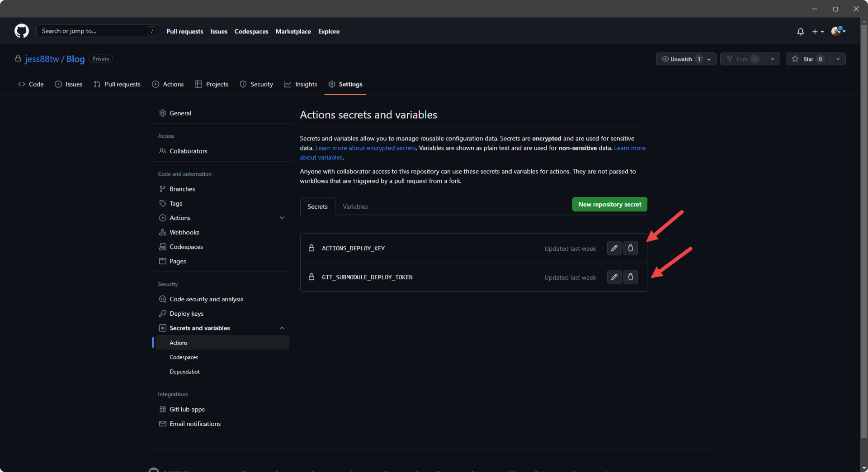Click the lock icon beside ACTIONS_DEPLOY_KEY
This screenshot has width=868, height=472.
[x=311, y=248]
